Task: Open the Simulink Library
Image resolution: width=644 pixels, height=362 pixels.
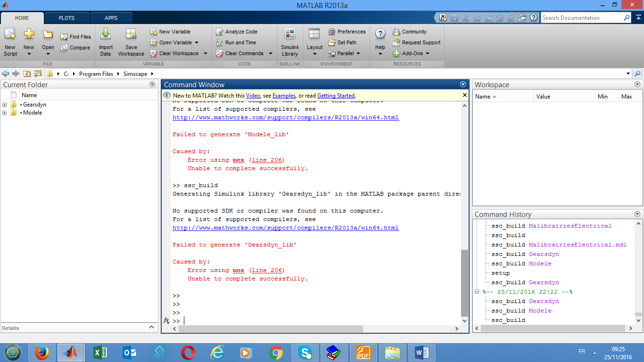Action: point(290,42)
